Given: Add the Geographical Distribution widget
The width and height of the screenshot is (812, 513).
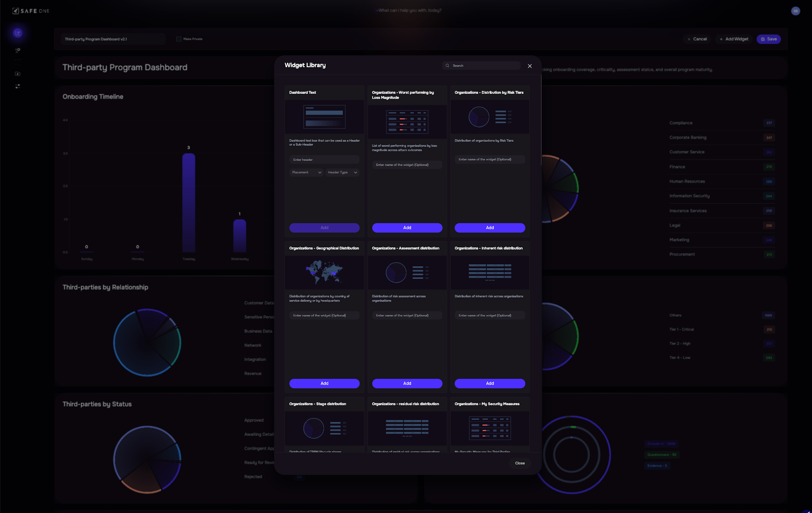Looking at the screenshot, I should 324,383.
